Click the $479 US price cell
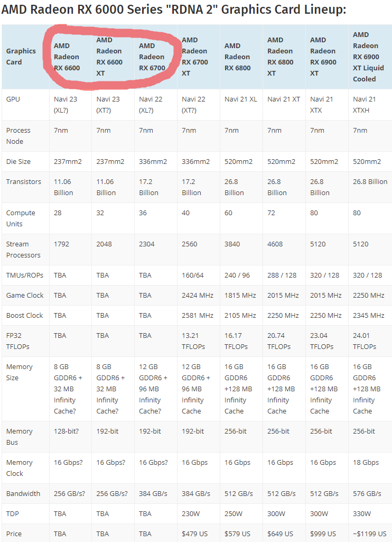This screenshot has width=392, height=542. 197,534
